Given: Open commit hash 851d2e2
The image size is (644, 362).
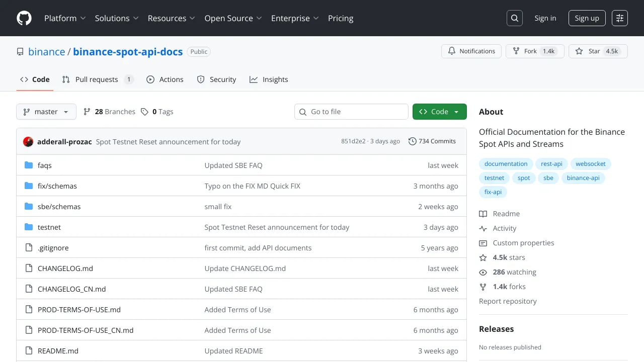Looking at the screenshot, I should (353, 141).
